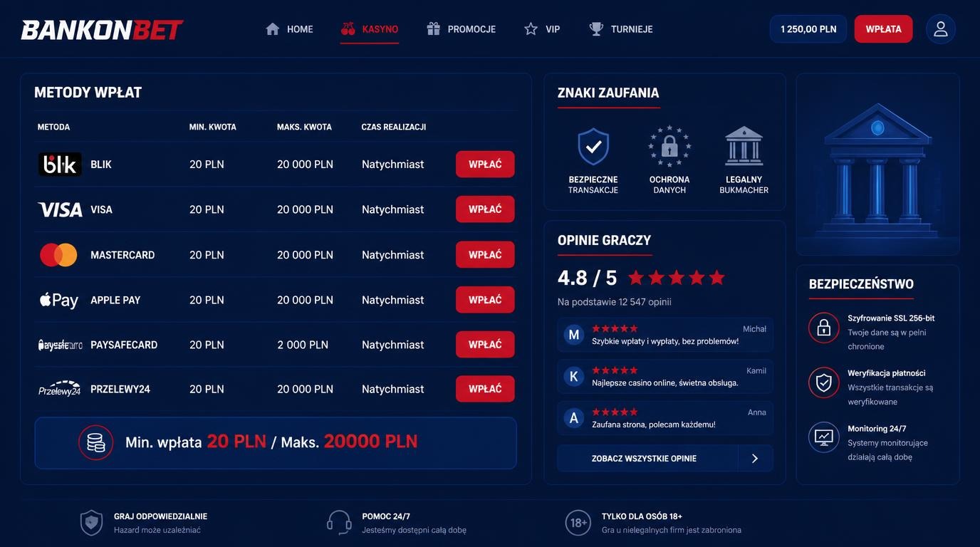Click Wpłać for Mastercard

coord(485,255)
